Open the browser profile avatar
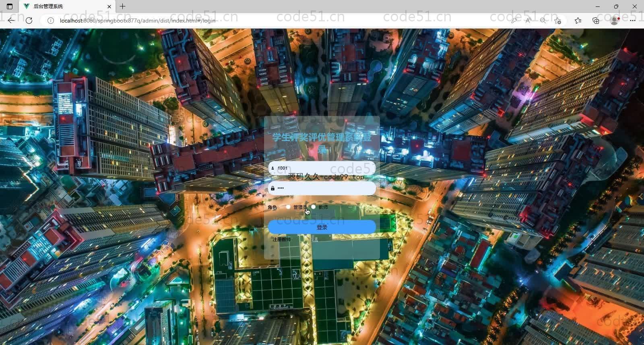This screenshot has height=345, width=644. pyautogui.click(x=615, y=21)
